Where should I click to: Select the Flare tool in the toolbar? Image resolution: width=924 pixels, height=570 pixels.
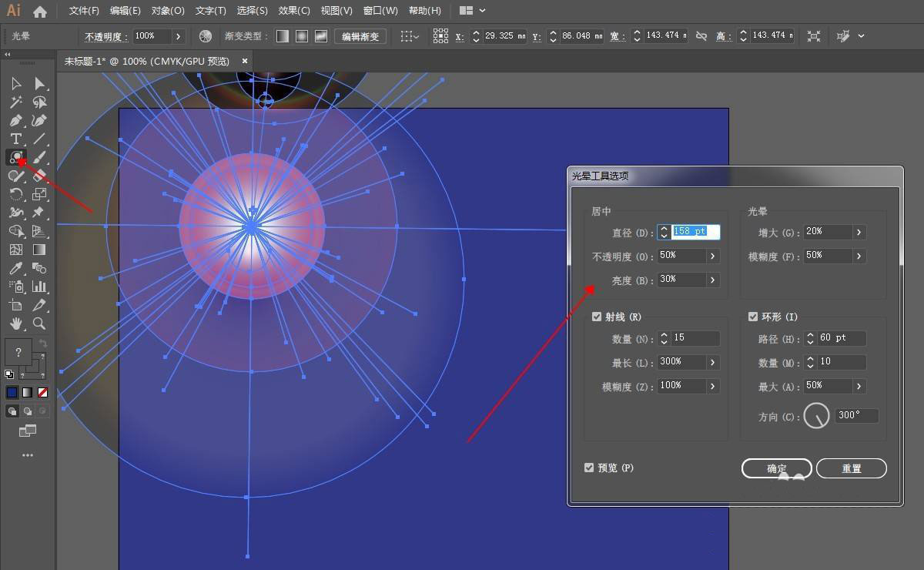(x=15, y=158)
